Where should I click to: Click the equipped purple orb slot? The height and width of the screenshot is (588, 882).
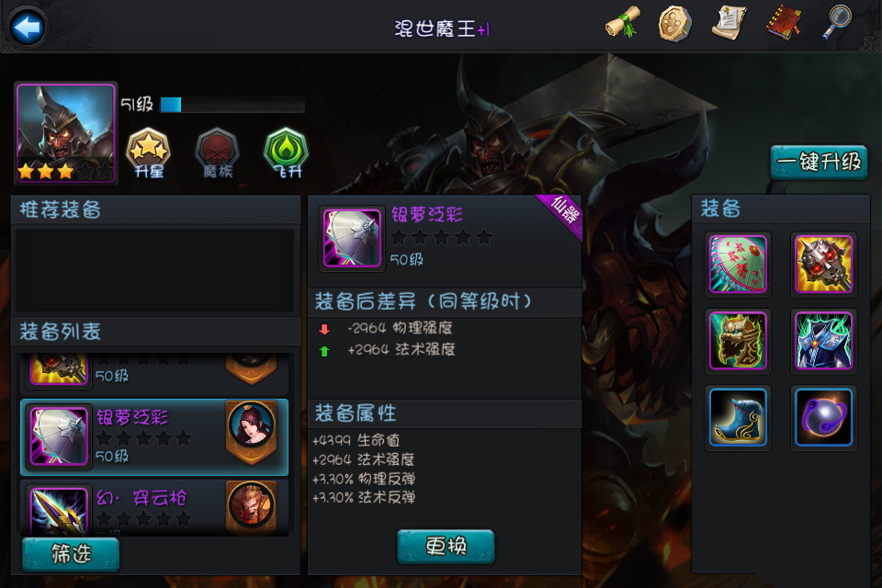click(823, 417)
